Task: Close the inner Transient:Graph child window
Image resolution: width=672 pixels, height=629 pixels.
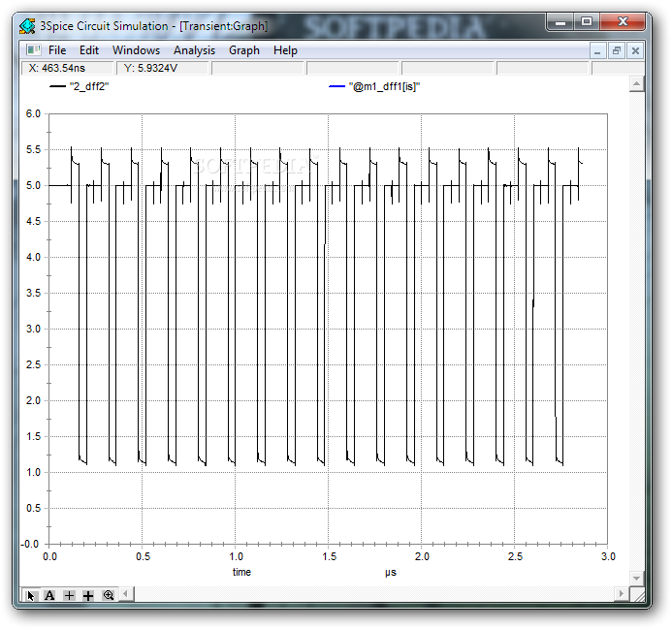Action: click(635, 51)
